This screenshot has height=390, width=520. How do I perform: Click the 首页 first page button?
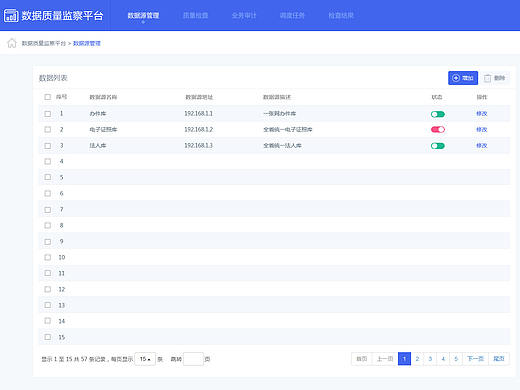tap(362, 359)
